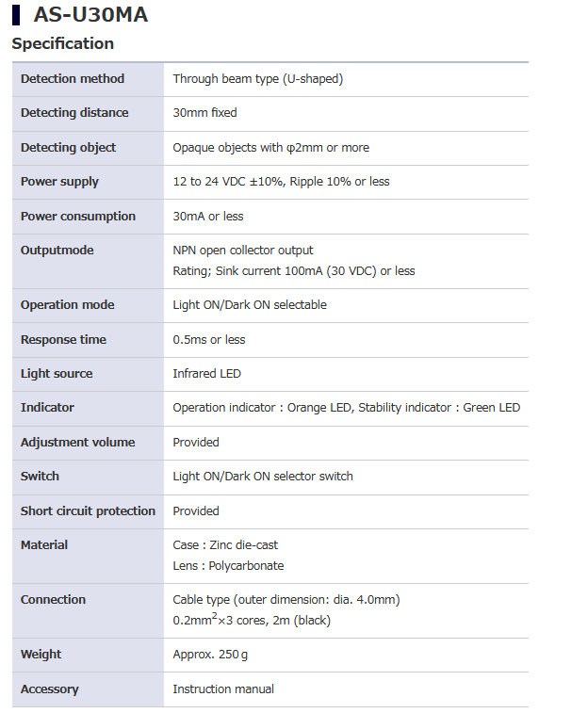
Task: Select the Through beam type (U-shaped) value
Action: (x=257, y=78)
